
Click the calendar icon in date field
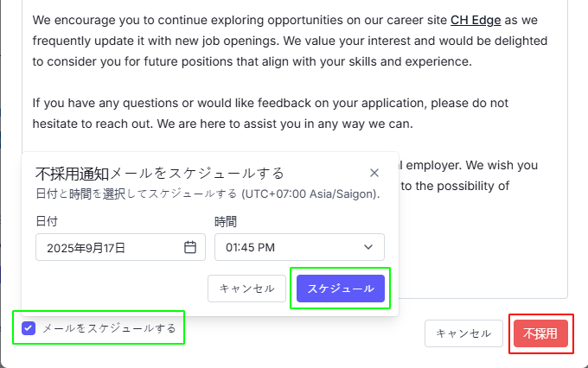pos(190,247)
